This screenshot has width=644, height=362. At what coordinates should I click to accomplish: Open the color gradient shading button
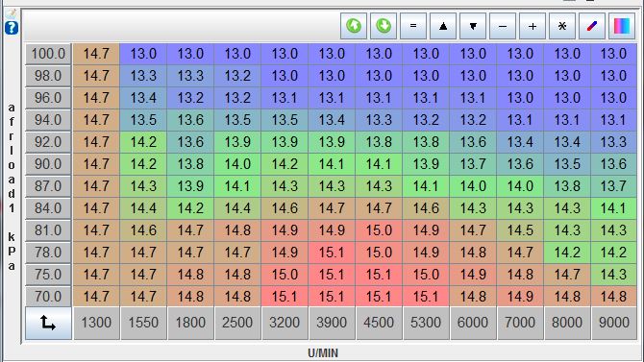tap(622, 26)
